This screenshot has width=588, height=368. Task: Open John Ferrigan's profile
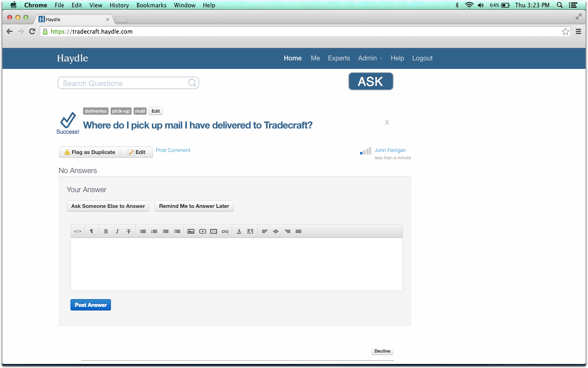coord(390,150)
